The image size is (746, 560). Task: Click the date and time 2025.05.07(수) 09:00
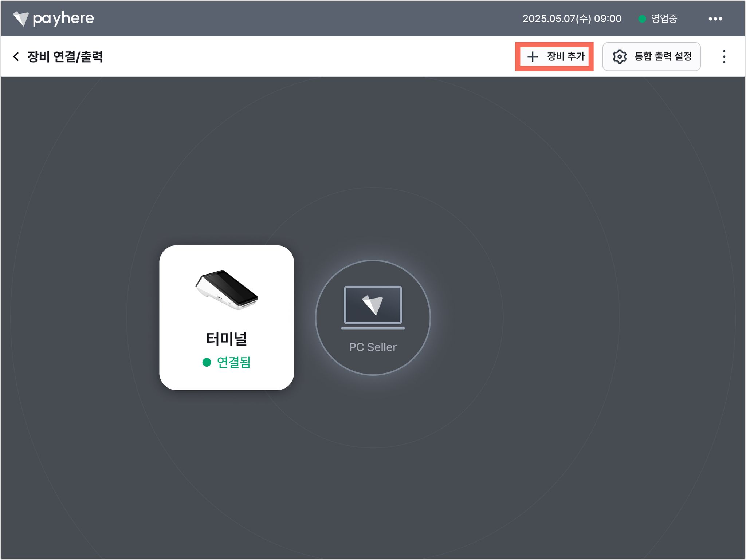tap(572, 19)
